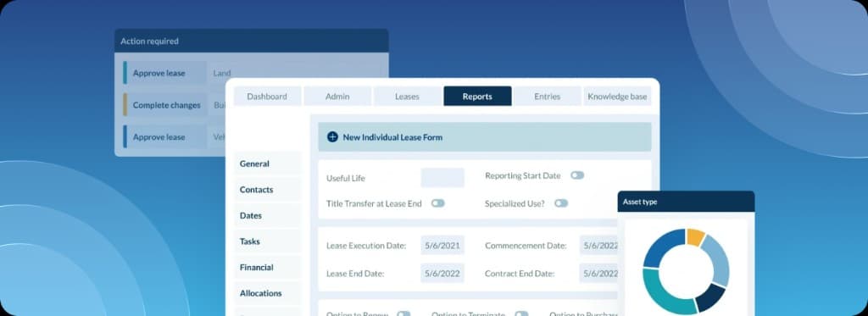Viewport: 868px width, 316px height.
Task: Click the Complete changes action item
Action: pos(165,105)
